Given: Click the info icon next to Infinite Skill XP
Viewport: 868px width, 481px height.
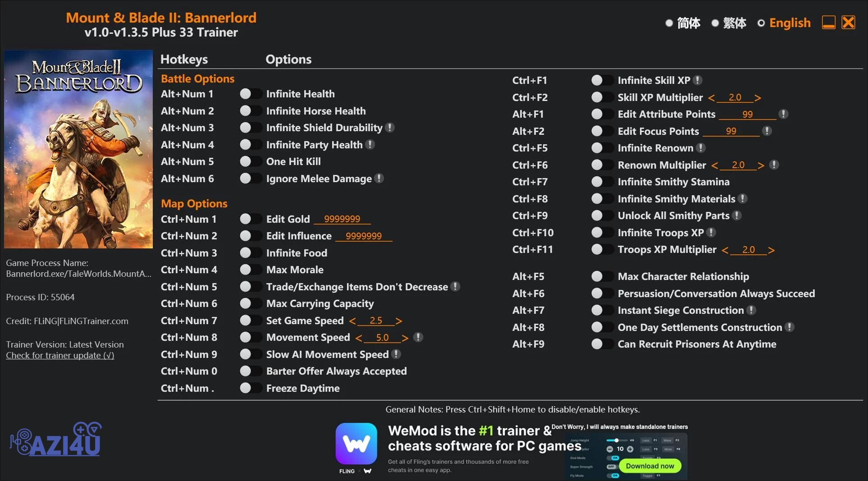Looking at the screenshot, I should pos(698,80).
